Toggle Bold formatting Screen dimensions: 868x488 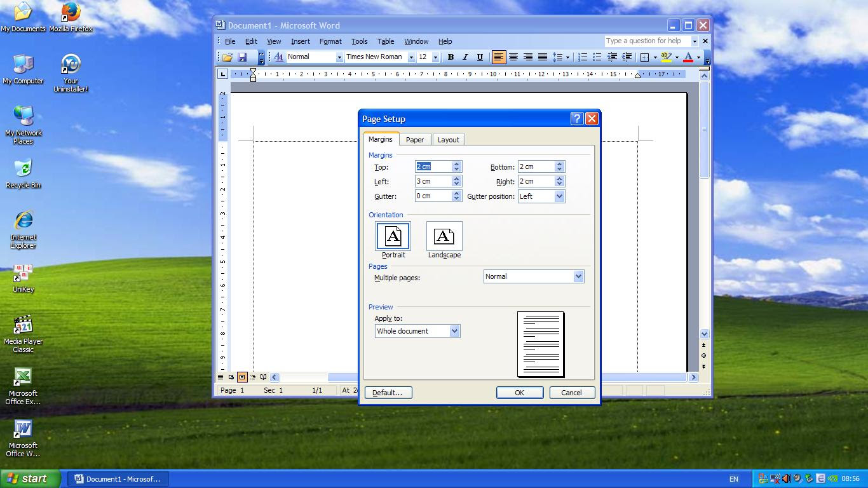tap(451, 57)
